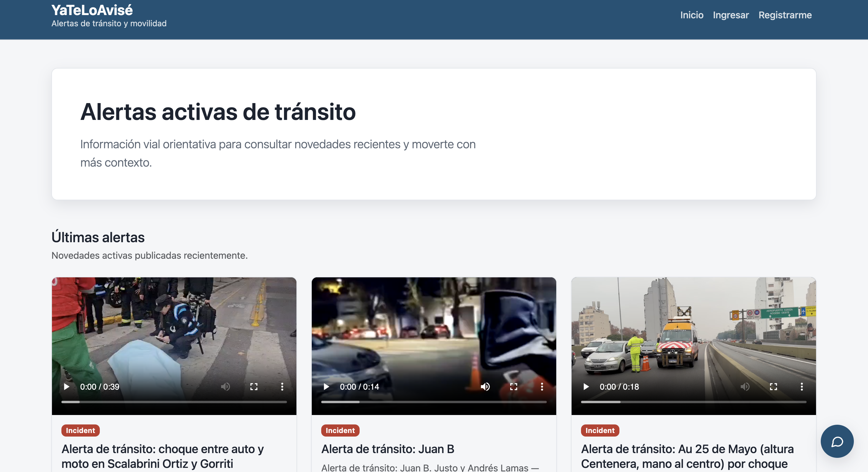Screen dimensions: 868x472
Task: Mute the 0:14 video speaker icon
Action: pos(485,387)
